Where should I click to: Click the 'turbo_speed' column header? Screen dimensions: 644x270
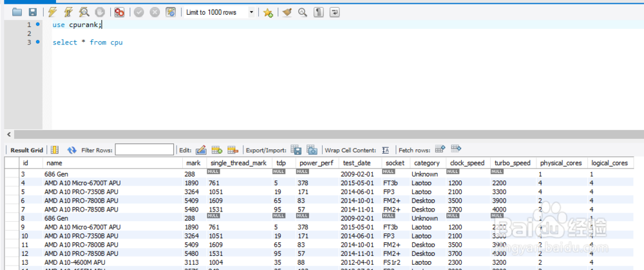(513, 163)
